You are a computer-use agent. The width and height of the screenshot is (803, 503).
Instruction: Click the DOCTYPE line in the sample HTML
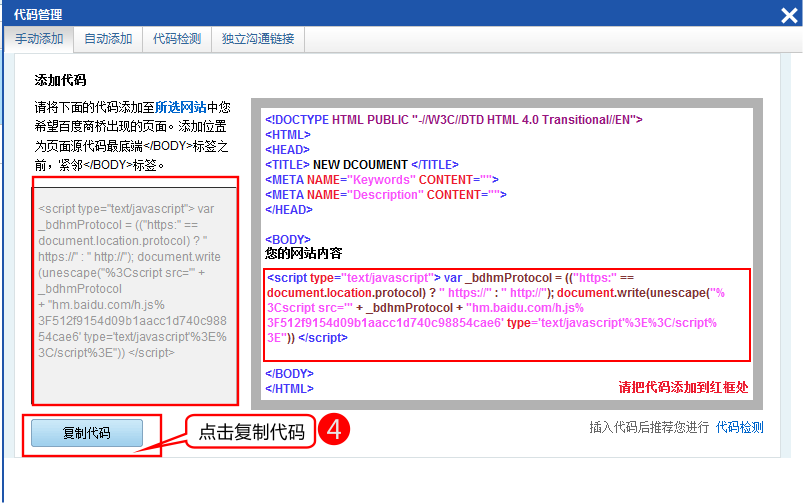[x=453, y=119]
